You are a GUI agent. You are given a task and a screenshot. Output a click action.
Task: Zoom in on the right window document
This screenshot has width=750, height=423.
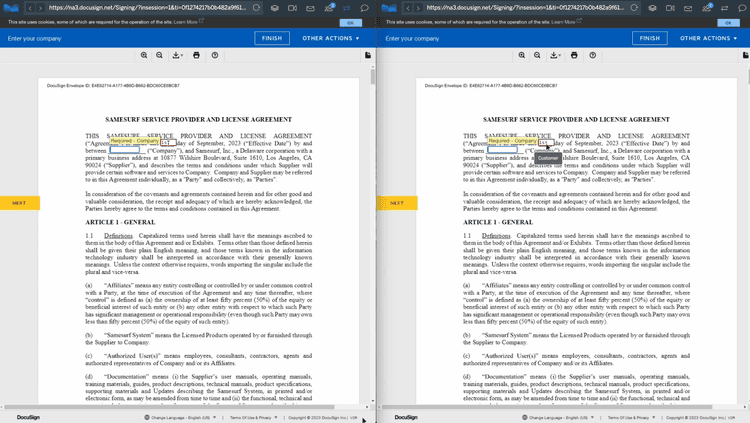tap(522, 56)
